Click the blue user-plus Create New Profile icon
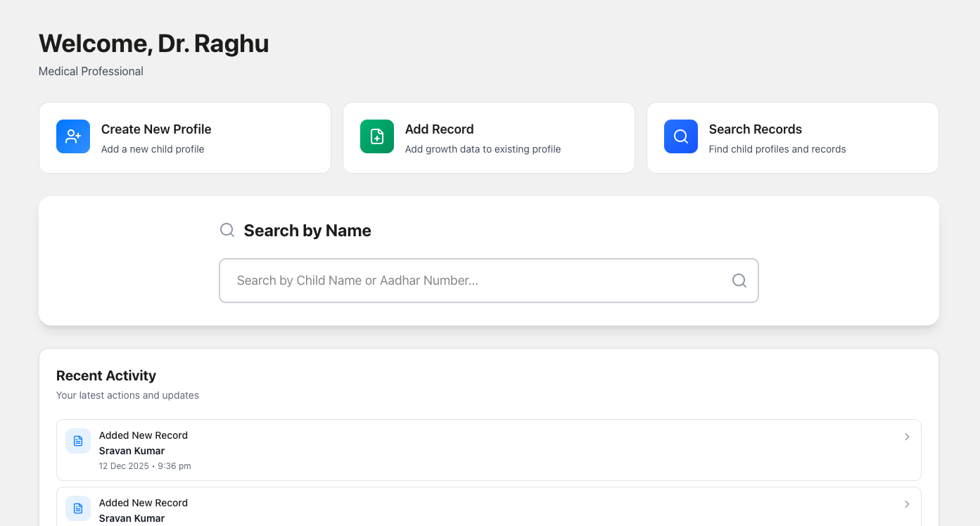The height and width of the screenshot is (526, 980). [73, 136]
